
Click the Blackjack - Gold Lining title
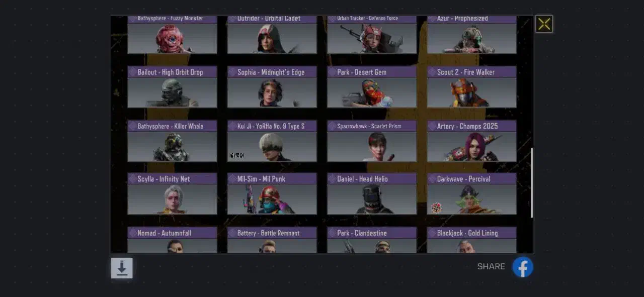pos(467,233)
